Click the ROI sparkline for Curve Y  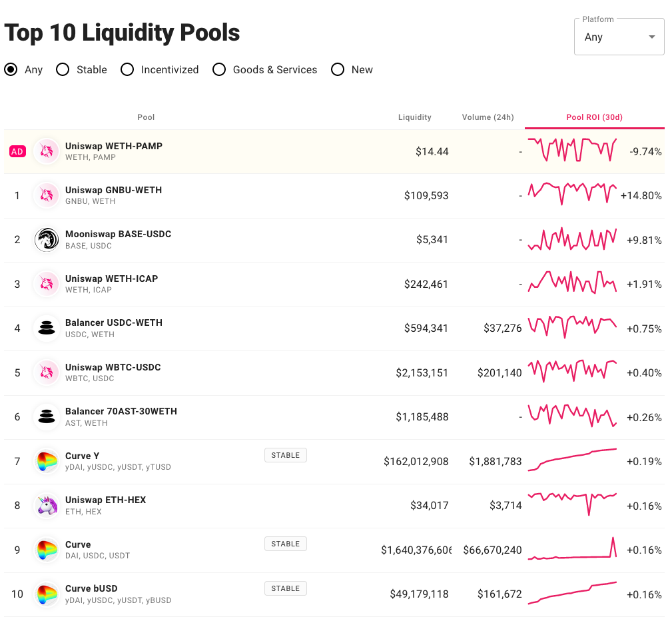pyautogui.click(x=572, y=460)
